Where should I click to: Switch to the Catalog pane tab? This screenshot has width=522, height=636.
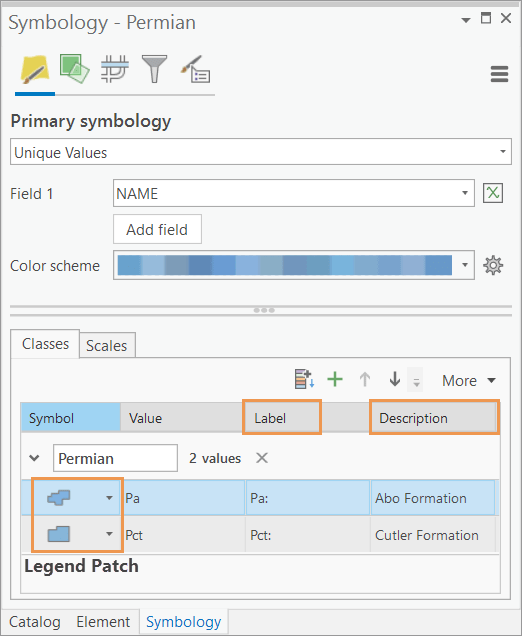(35, 622)
